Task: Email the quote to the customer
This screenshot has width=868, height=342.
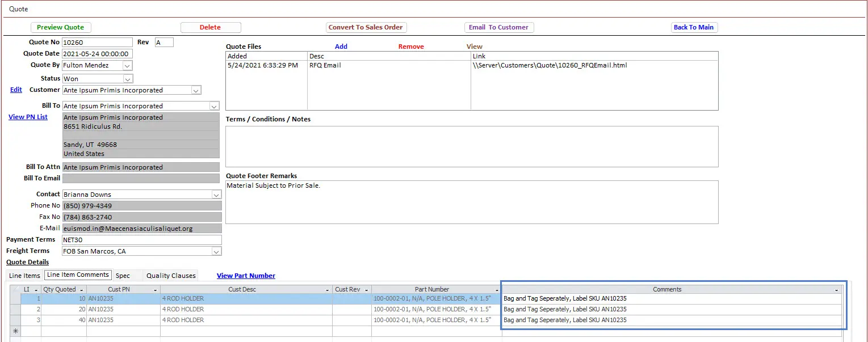Action: (499, 27)
